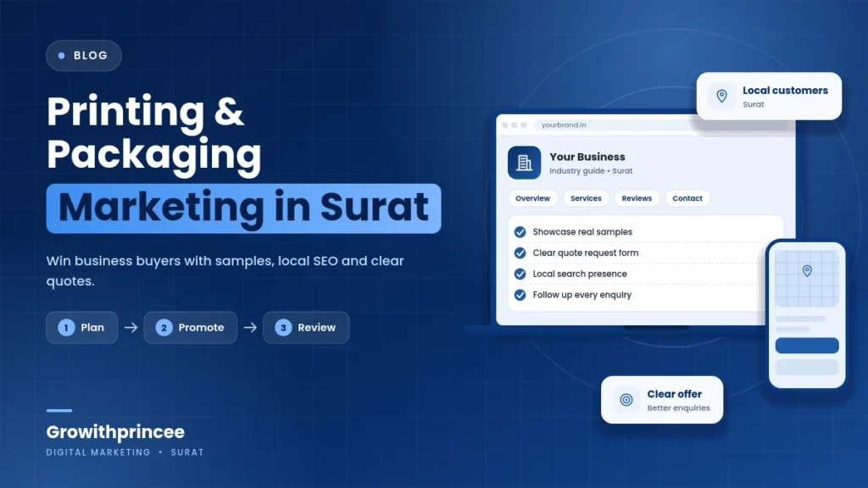
Task: Select step 3 Review pill
Action: point(306,328)
